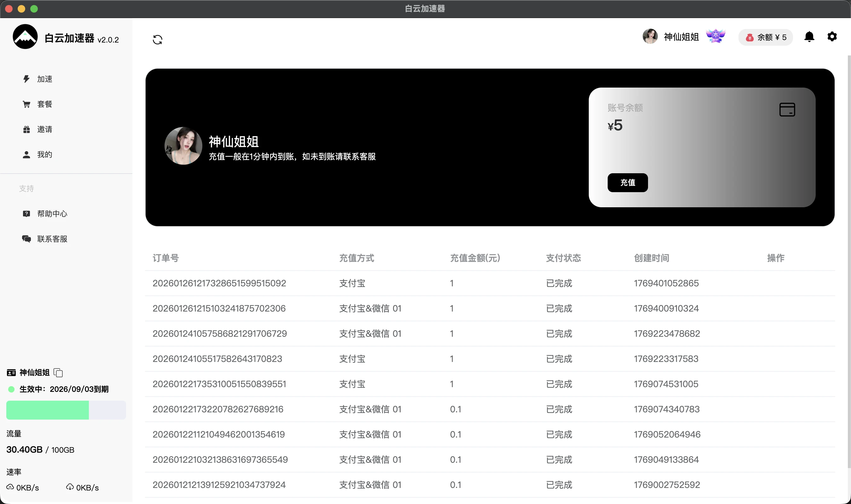Open the 邀请 invite page
The height and width of the screenshot is (504, 851).
[44, 129]
